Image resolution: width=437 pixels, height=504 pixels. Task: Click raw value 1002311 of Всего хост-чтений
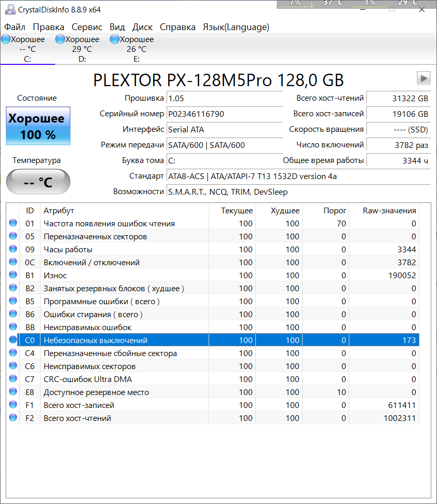(400, 418)
